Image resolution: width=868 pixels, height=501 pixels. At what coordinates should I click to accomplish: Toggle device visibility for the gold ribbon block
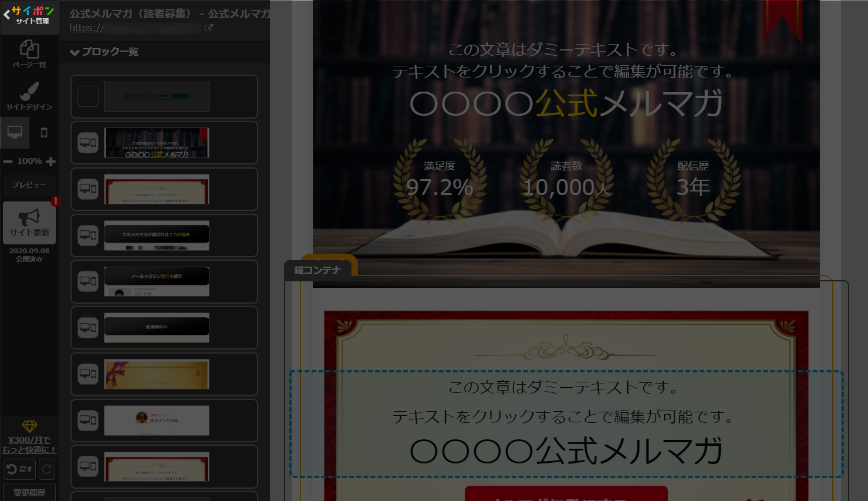88,374
